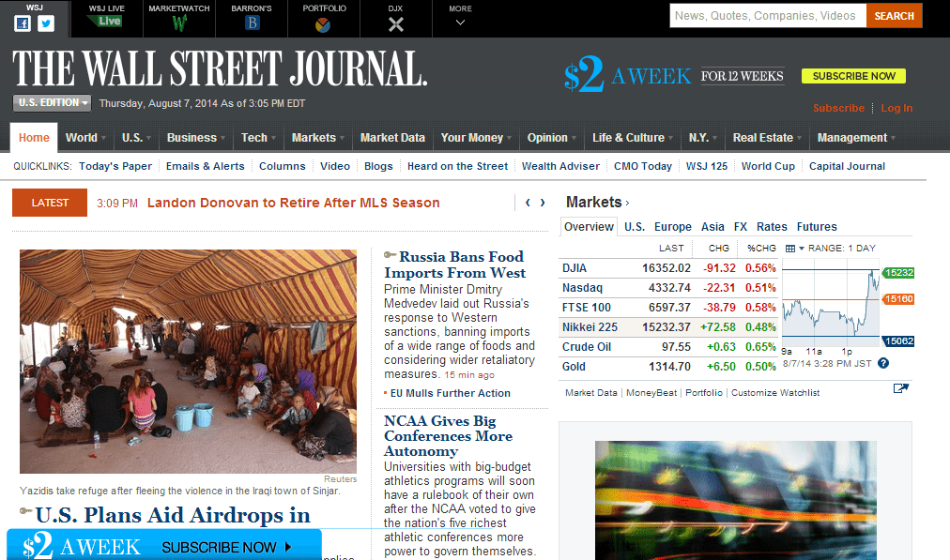
Task: Open MarketWatch logo icon
Action: [x=179, y=23]
